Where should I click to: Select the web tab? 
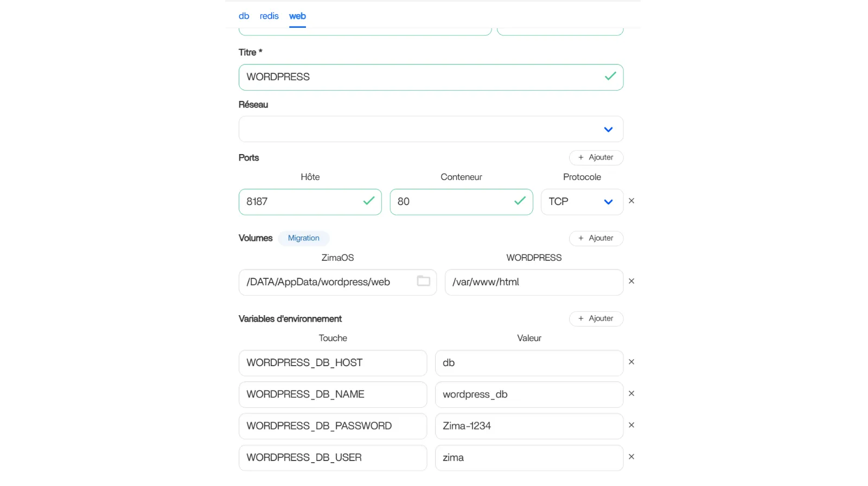pos(297,16)
